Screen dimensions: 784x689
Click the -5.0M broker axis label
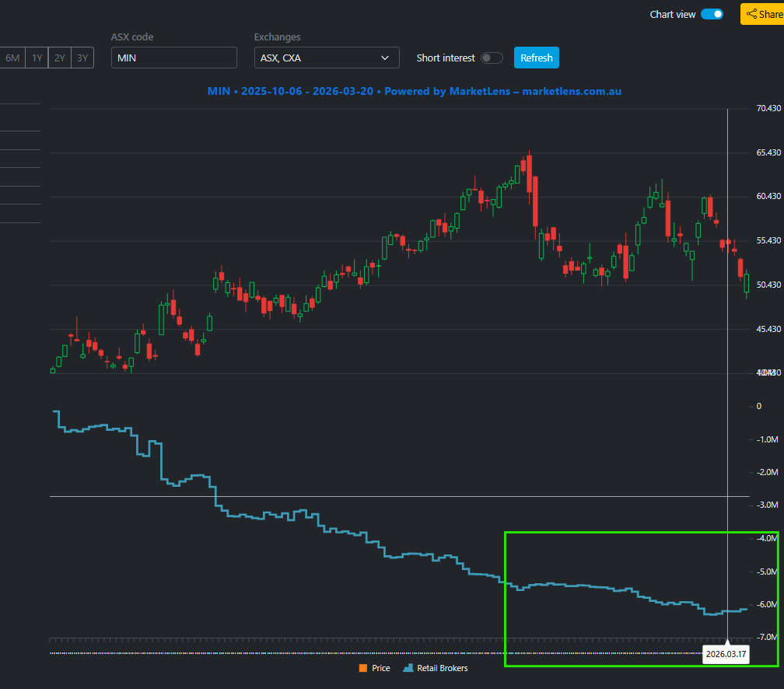point(768,572)
